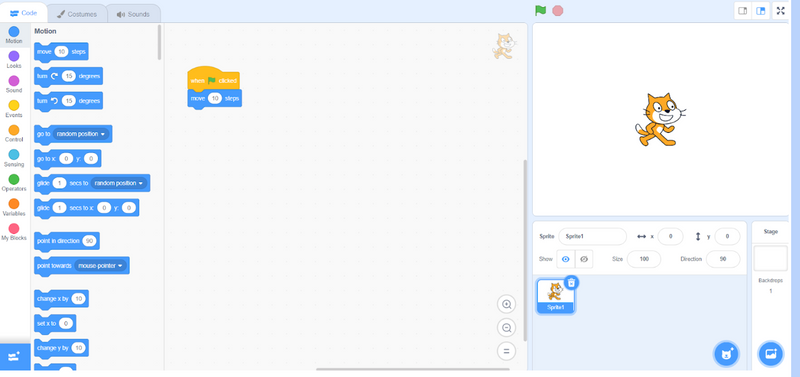Open Choose a Backdrop button
The image size is (800, 377).
pos(770,354)
